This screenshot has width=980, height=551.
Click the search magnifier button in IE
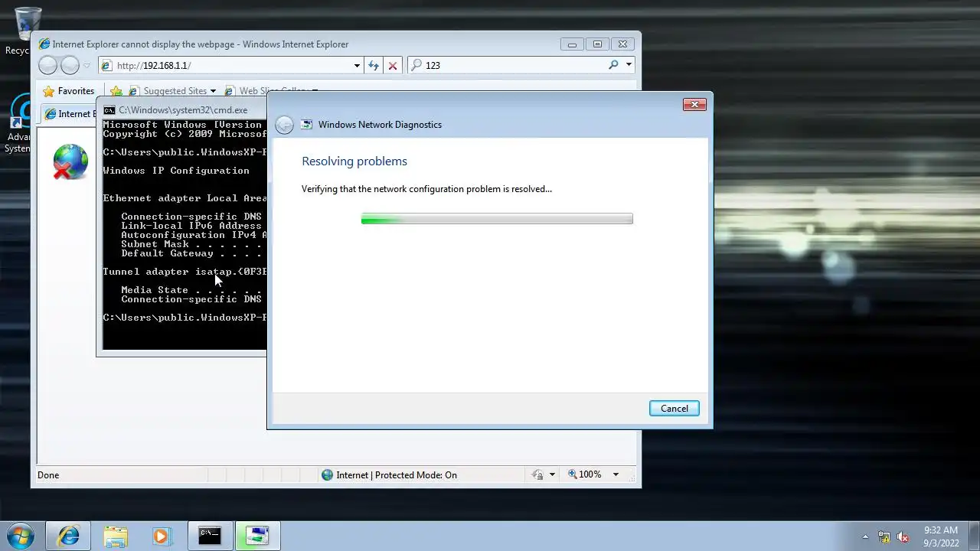613,65
